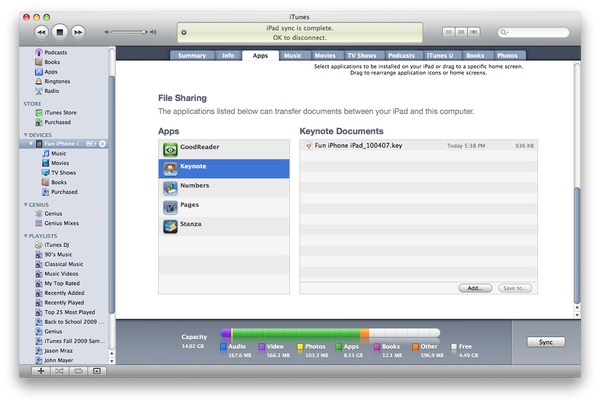
Task: Switch to the iTunes U tab
Action: (440, 55)
